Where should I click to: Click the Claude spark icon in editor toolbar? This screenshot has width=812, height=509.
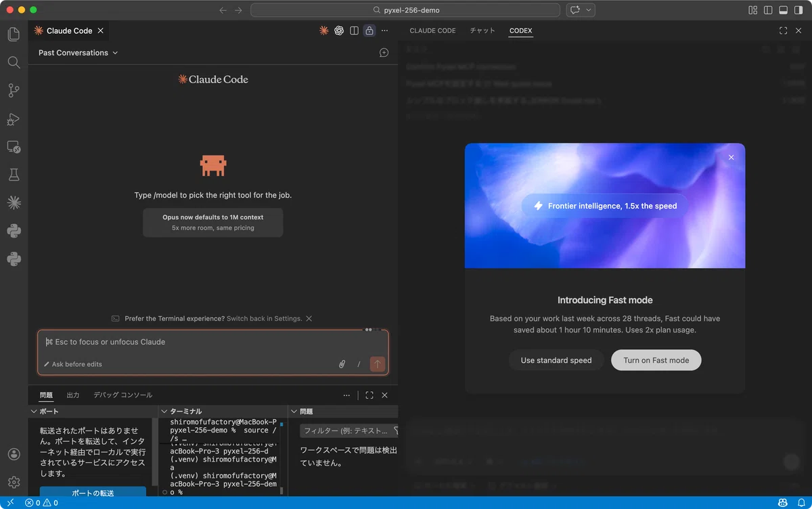pos(324,30)
